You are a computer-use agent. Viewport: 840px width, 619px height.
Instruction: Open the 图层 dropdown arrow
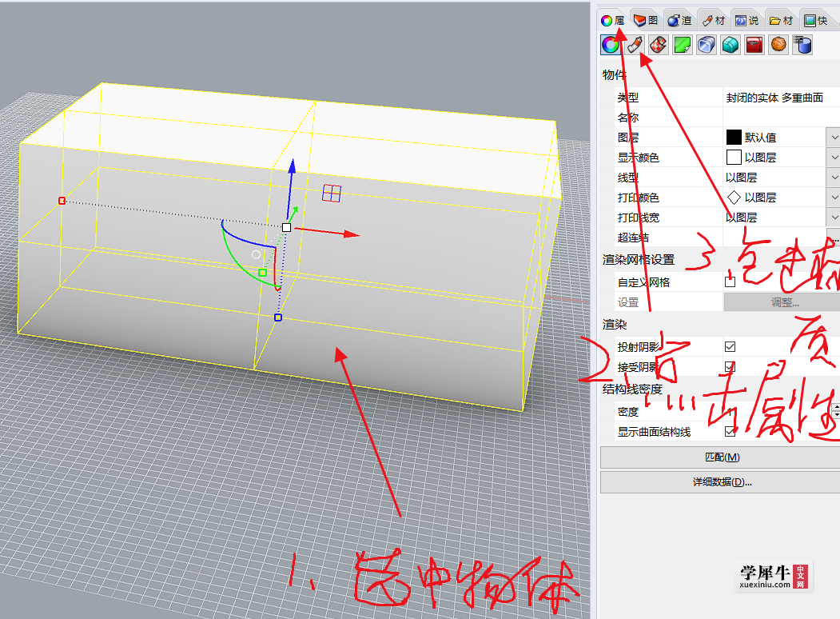click(834, 138)
